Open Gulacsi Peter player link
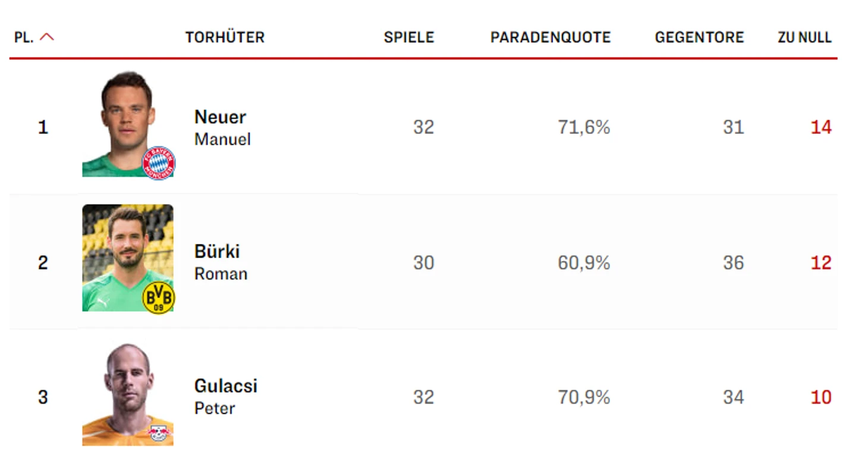The height and width of the screenshot is (458, 868). (x=226, y=396)
